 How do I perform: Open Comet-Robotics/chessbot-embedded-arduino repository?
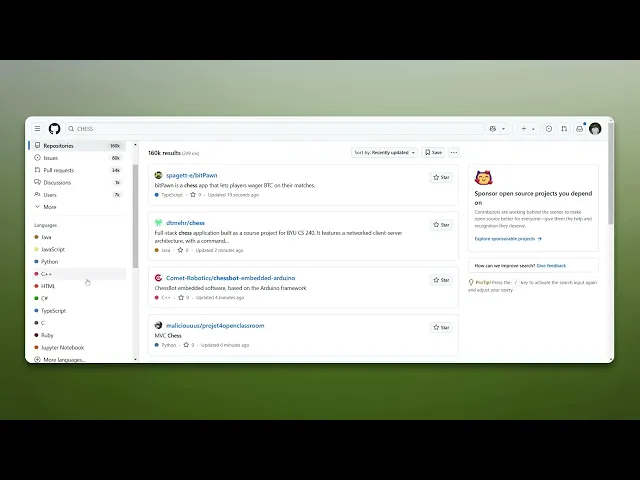[x=230, y=278]
